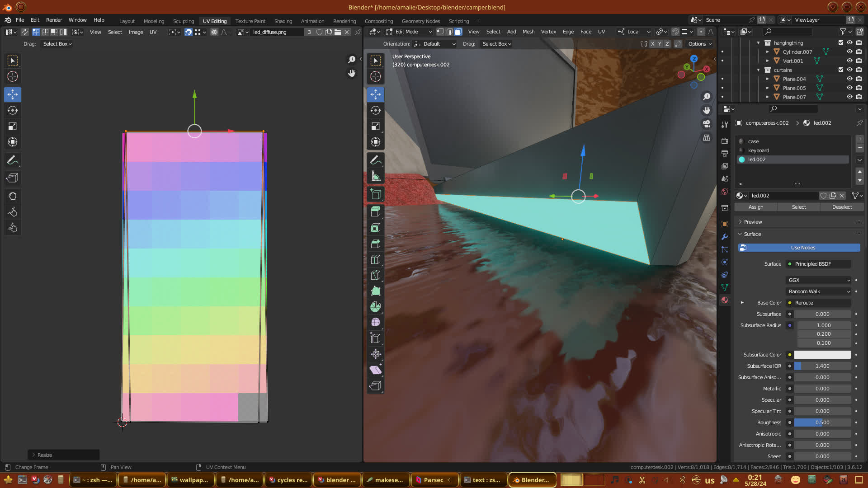This screenshot has height=488, width=868.
Task: Open the Modifier properties tab
Action: click(725, 237)
